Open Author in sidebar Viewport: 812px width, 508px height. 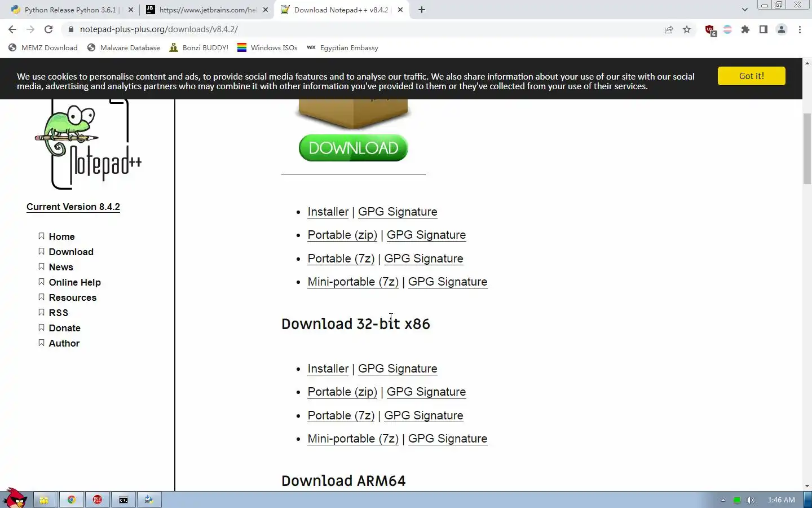[x=64, y=343]
